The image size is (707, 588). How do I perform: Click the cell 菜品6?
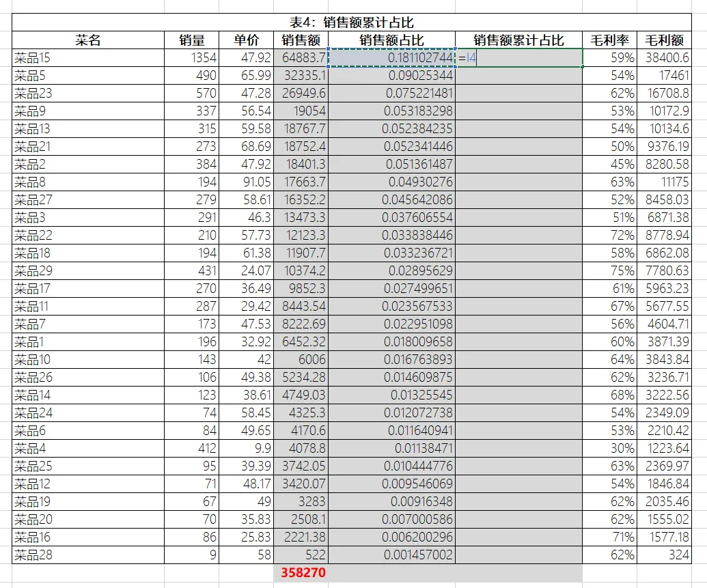88,430
